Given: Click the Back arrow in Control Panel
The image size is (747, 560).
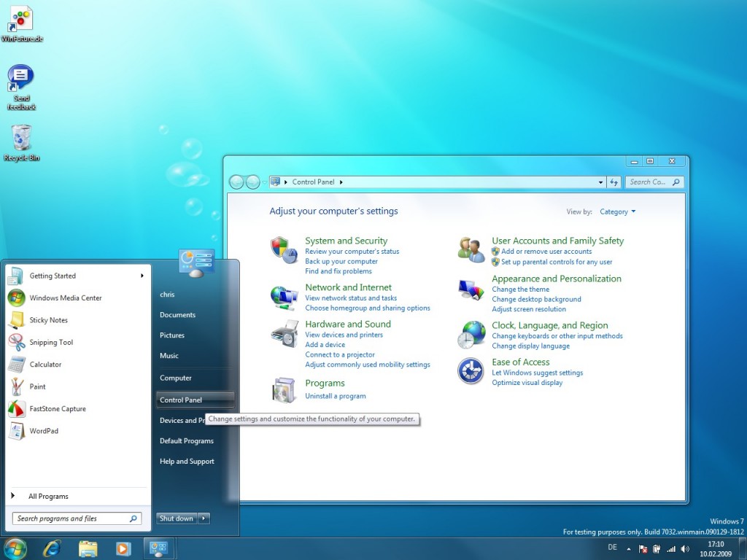Looking at the screenshot, I should (236, 182).
